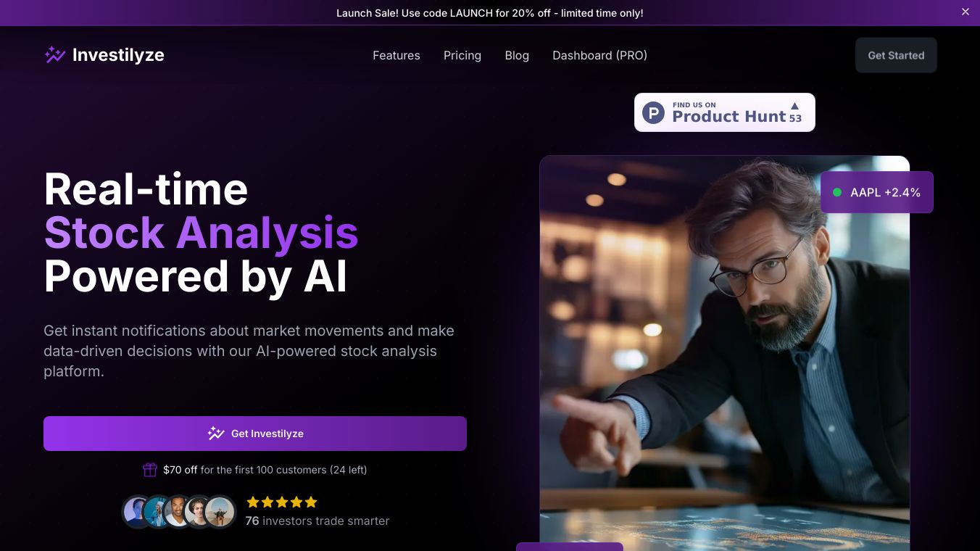
Task: Open the Blog link in navigation
Action: point(517,55)
